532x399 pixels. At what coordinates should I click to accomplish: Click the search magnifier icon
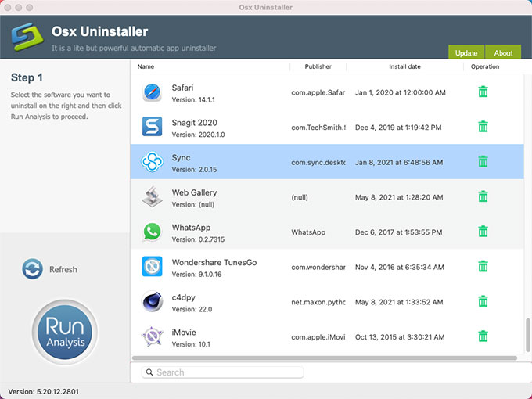point(149,372)
